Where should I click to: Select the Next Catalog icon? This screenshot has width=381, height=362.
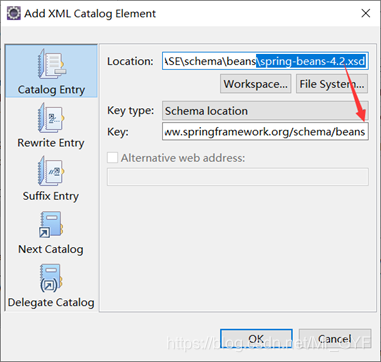[51, 224]
